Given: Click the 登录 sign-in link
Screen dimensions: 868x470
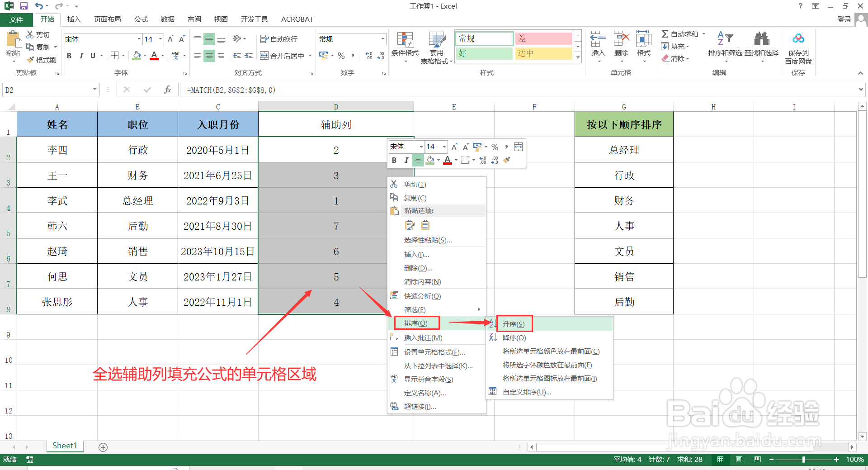Looking at the screenshot, I should click(844, 19).
